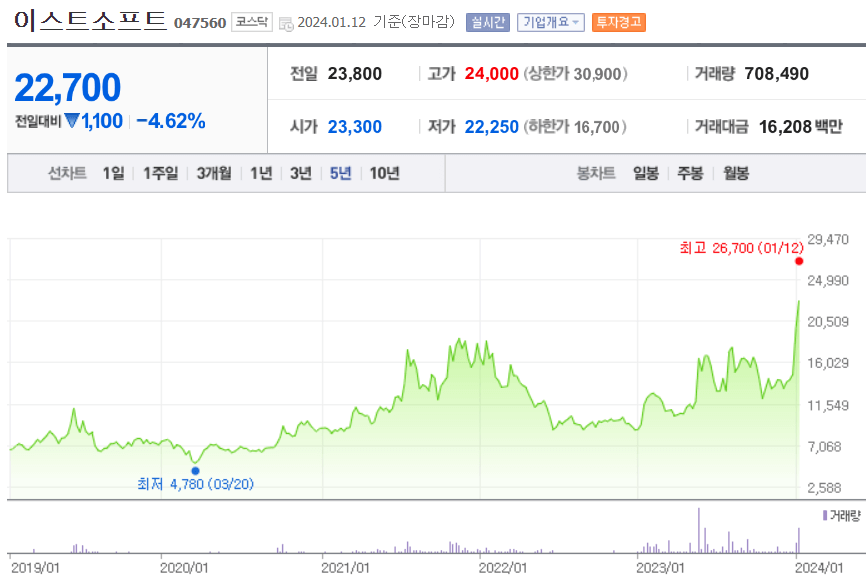Viewport: 866px width, 583px height.
Task: Click the blue down-triangle price change icon
Action: (72, 120)
